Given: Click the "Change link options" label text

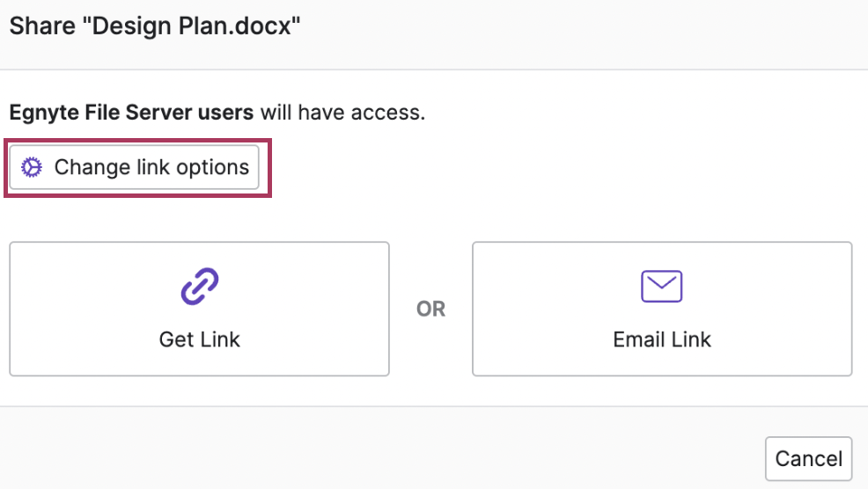Looking at the screenshot, I should point(151,167).
